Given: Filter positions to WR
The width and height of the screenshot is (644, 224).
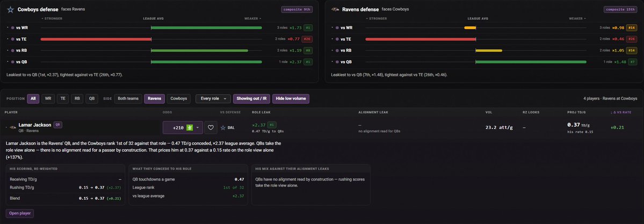Looking at the screenshot, I should tap(48, 99).
